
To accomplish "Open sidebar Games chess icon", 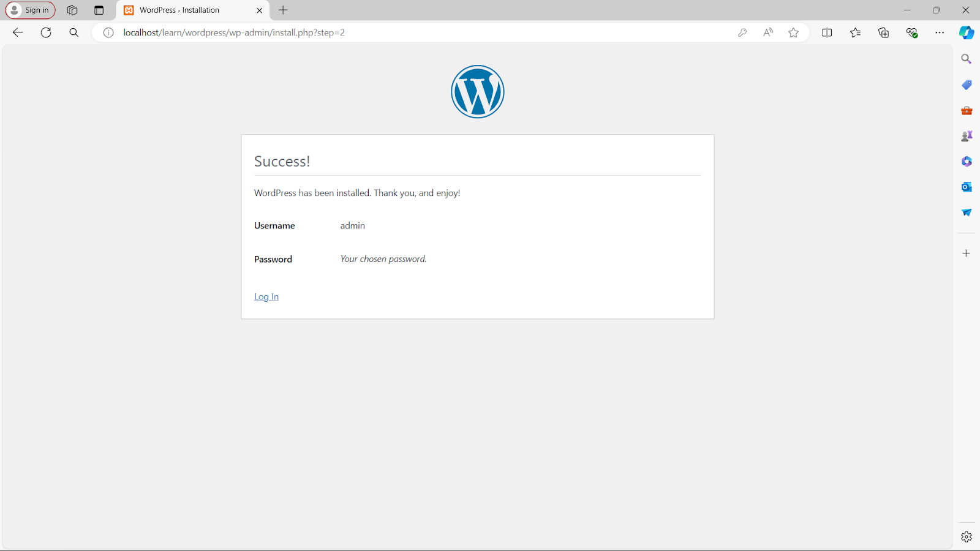I will (x=967, y=136).
